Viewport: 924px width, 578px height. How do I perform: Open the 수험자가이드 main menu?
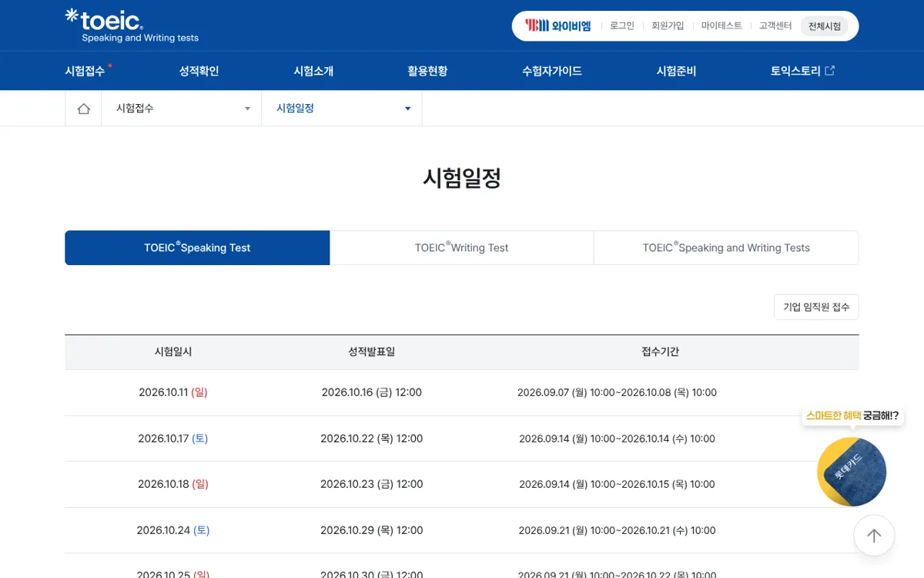(x=552, y=71)
